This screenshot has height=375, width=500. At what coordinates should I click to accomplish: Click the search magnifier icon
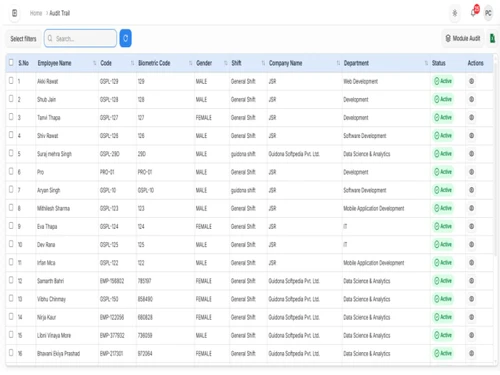coord(50,38)
